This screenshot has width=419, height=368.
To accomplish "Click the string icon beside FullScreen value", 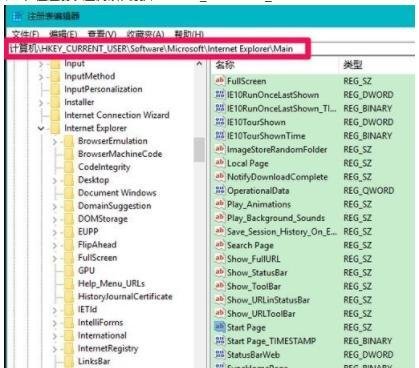I will point(220,80).
